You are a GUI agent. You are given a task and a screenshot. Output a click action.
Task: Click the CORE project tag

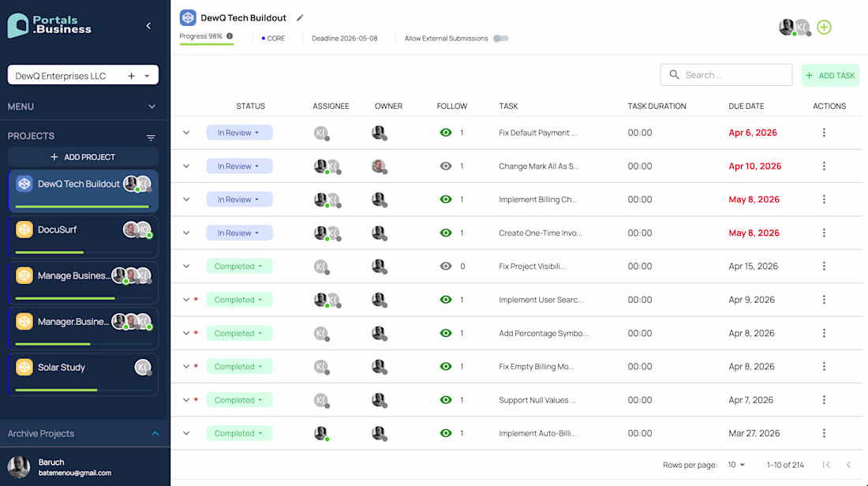tap(273, 38)
